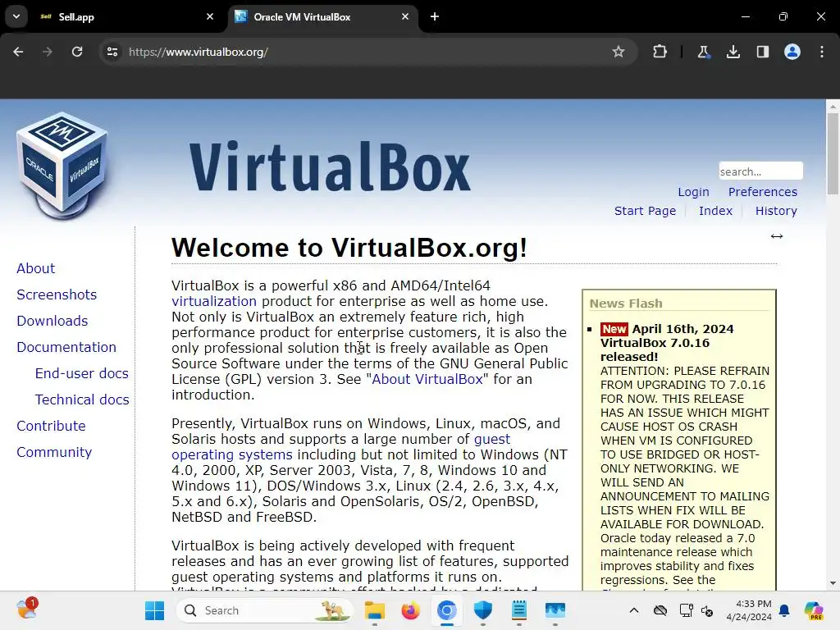The height and width of the screenshot is (630, 840).
Task: Reload the VirtualBox page
Action: tap(77, 52)
